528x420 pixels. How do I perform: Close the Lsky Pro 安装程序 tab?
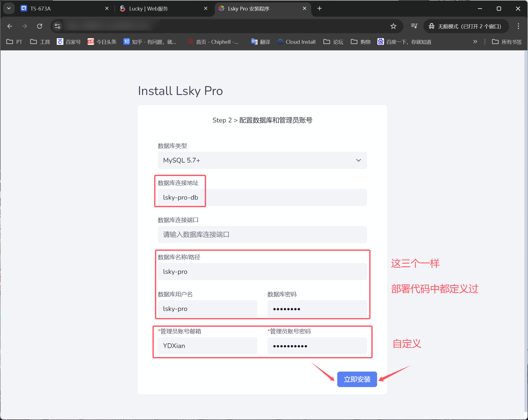[305, 9]
